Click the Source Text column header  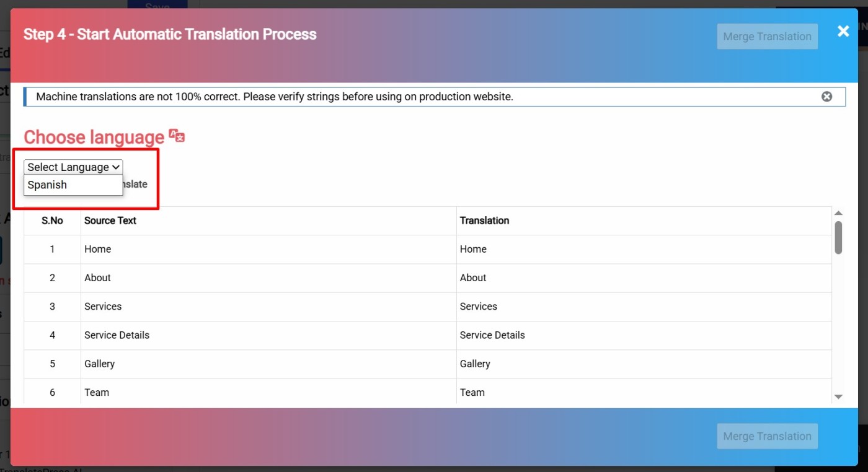110,221
